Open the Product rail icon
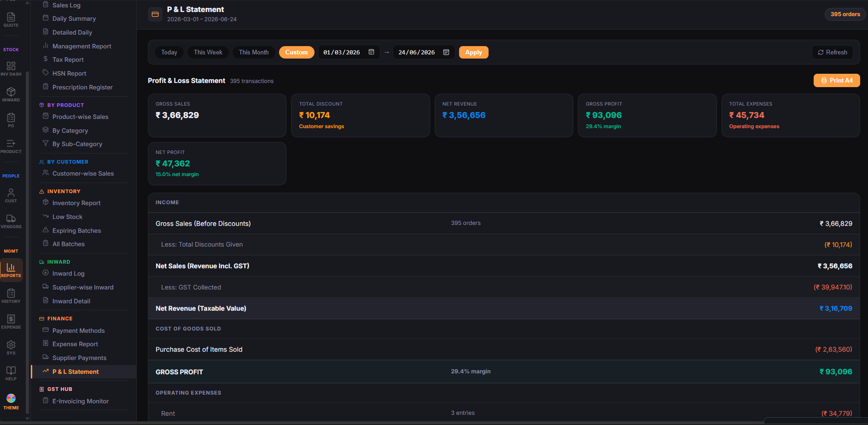 (x=11, y=146)
